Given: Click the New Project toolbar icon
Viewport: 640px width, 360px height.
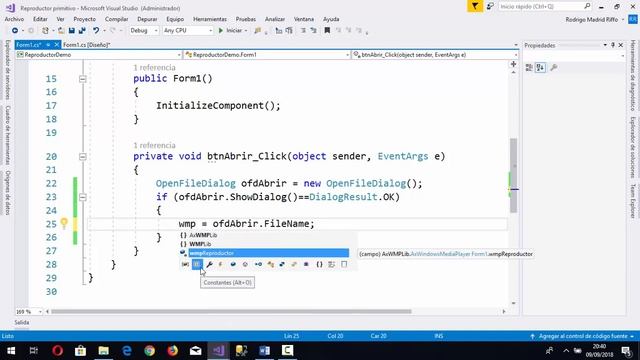Looking at the screenshot, I should pos(45,31).
